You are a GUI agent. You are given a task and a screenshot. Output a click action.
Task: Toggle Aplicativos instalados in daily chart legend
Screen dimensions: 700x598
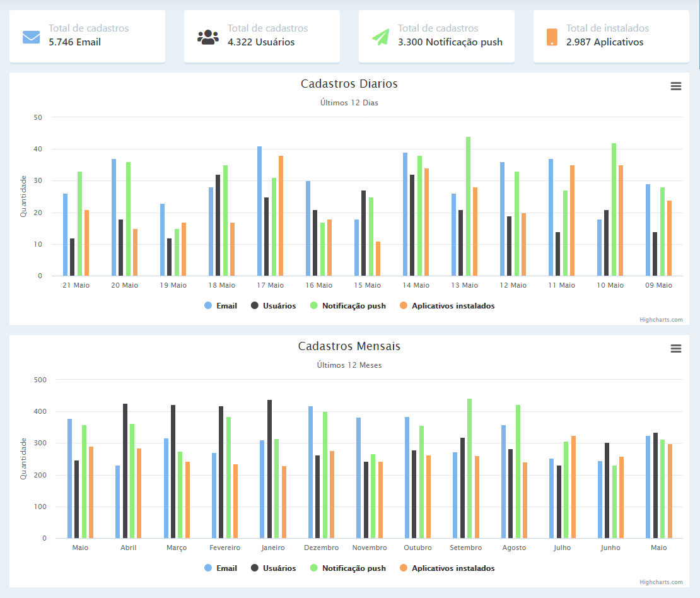pyautogui.click(x=447, y=306)
